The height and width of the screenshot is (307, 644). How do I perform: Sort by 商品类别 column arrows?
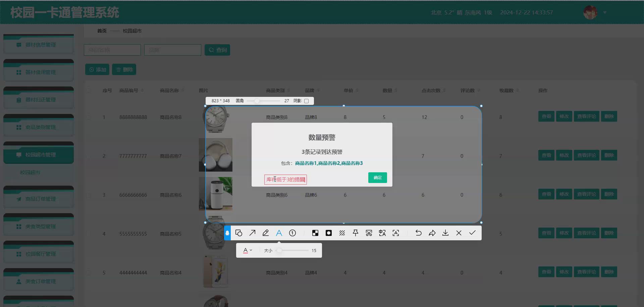point(288,90)
